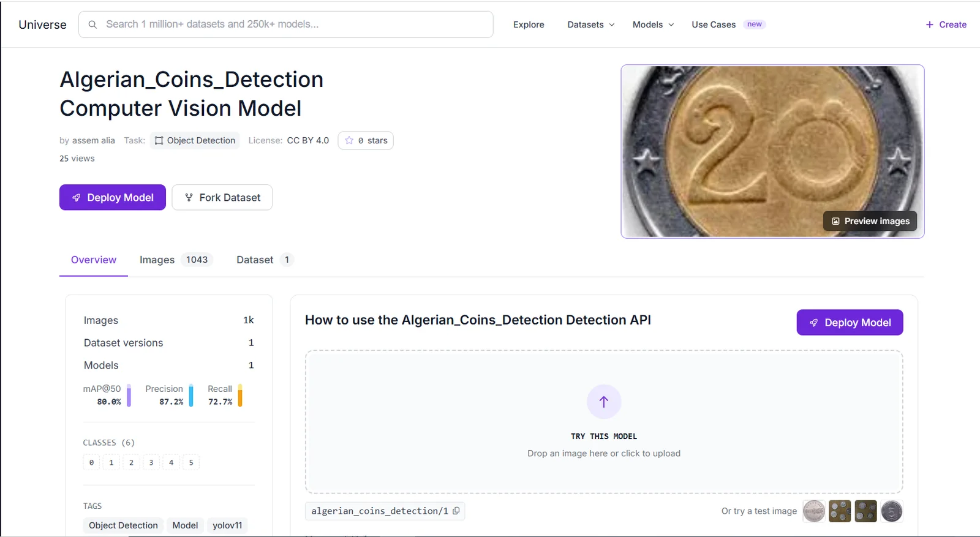Click the 1043 images count badge
This screenshot has width=980, height=537.
pos(197,260)
